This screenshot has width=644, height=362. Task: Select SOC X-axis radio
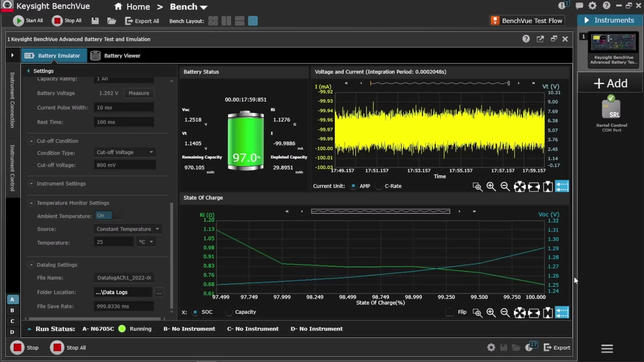[x=195, y=312]
